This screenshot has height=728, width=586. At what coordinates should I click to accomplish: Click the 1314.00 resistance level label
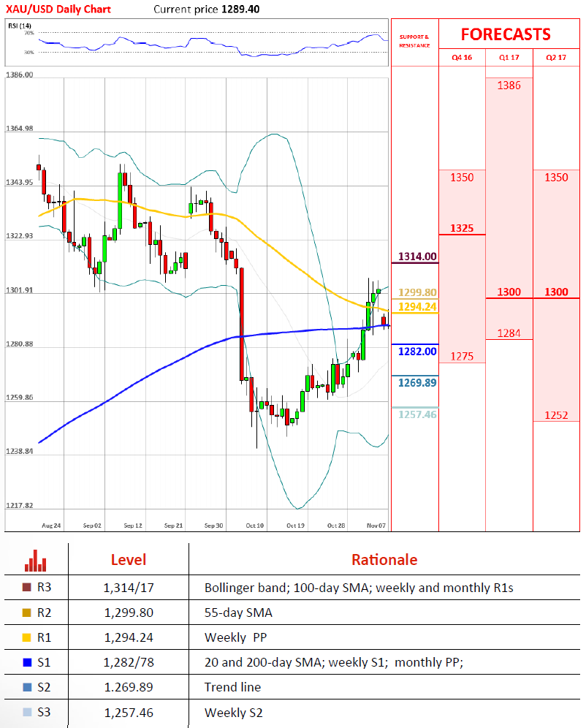417,257
